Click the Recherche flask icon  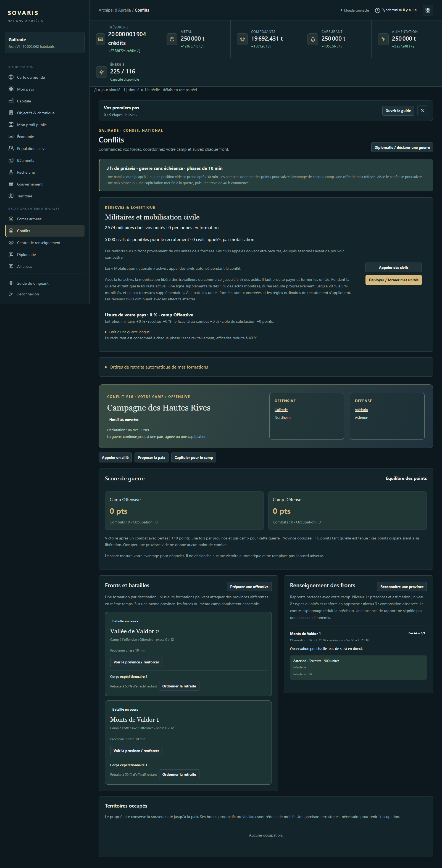click(11, 172)
